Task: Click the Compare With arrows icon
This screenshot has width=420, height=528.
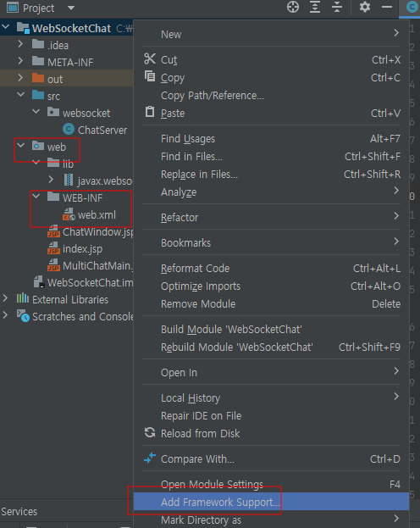Action: coord(150,458)
